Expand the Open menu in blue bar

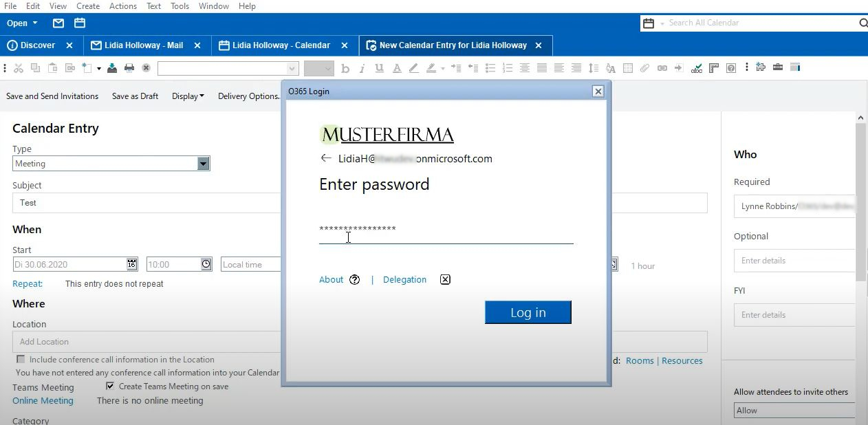click(23, 23)
